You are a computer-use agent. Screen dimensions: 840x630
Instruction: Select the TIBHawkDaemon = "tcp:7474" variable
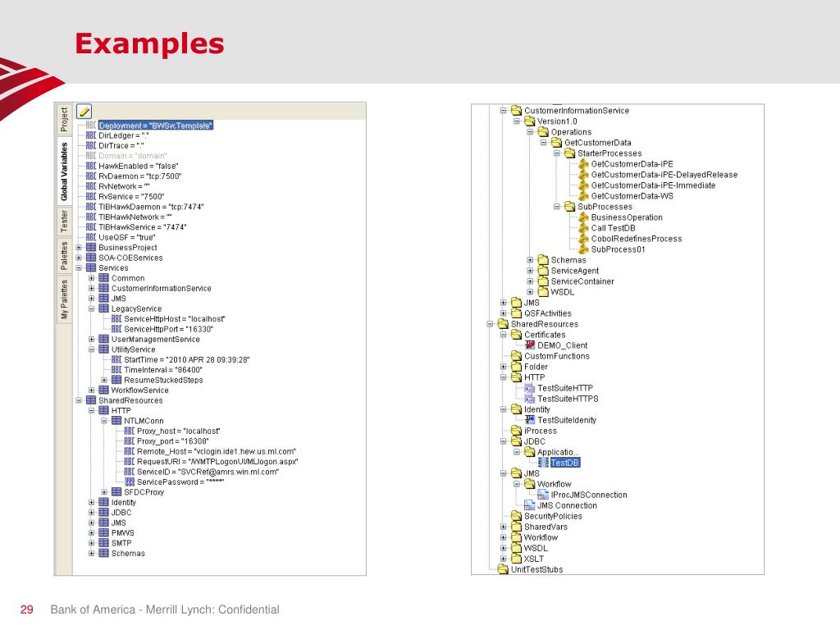(151, 207)
